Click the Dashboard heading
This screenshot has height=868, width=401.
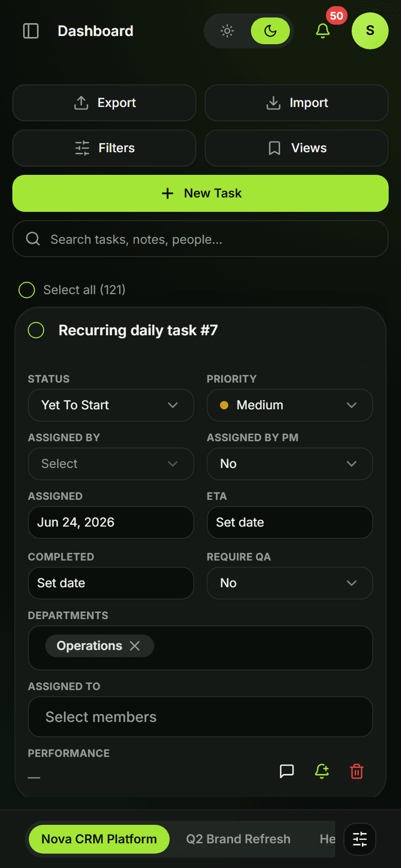(96, 31)
